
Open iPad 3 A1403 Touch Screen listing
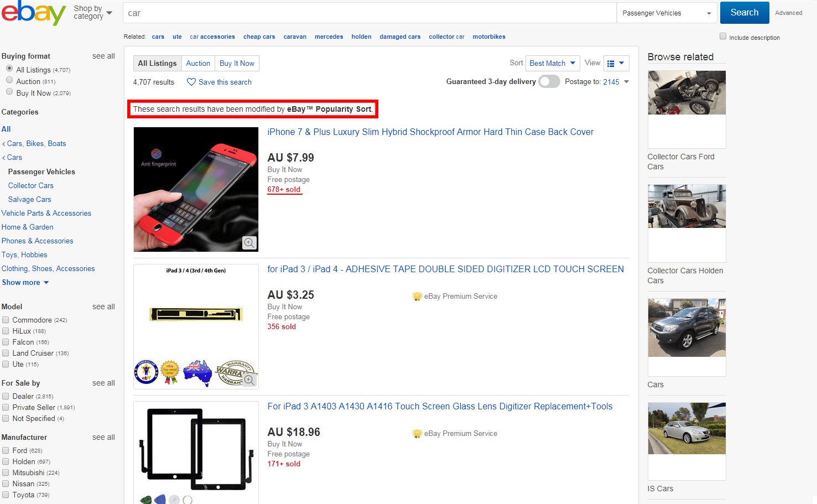440,406
